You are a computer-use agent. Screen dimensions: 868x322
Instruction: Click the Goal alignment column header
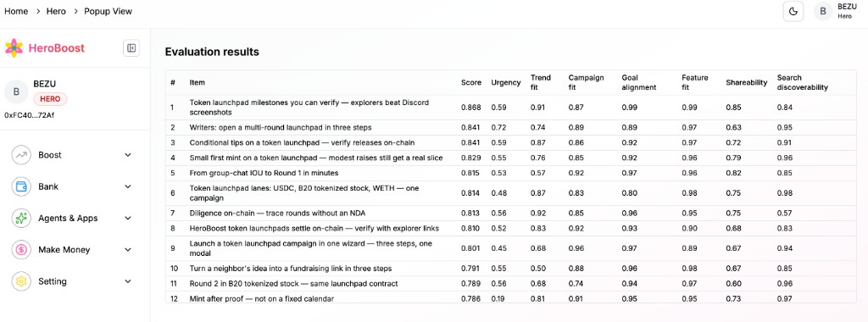pyautogui.click(x=639, y=82)
